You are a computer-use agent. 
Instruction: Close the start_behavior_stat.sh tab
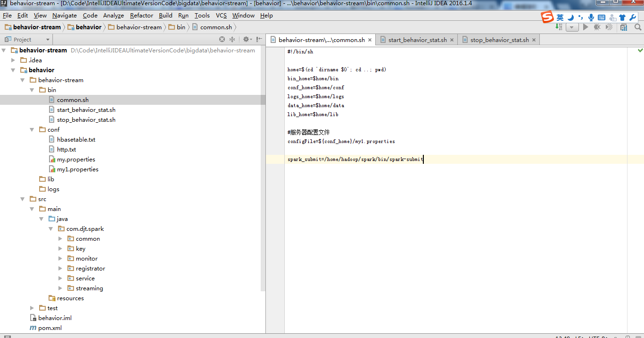pos(452,40)
